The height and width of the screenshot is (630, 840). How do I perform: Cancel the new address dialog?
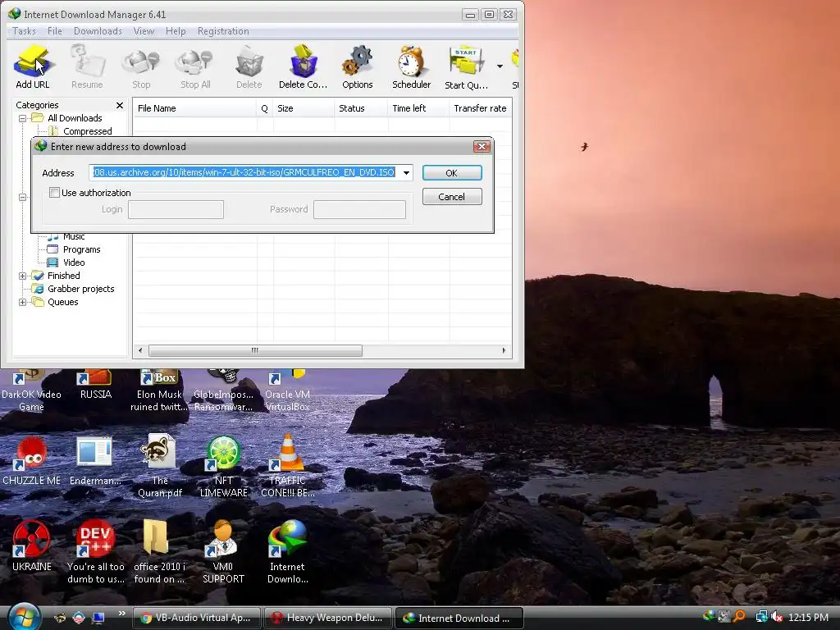(x=452, y=197)
